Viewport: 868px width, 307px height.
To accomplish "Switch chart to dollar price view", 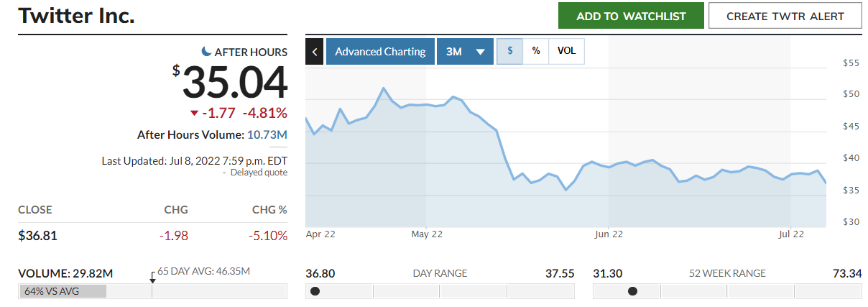I will pos(510,51).
